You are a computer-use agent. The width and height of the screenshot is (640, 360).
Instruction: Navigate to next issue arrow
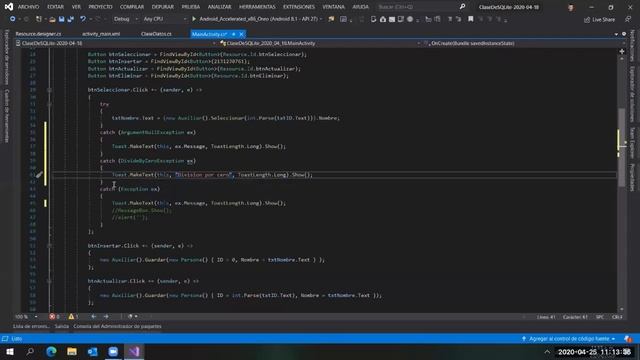[106, 317]
